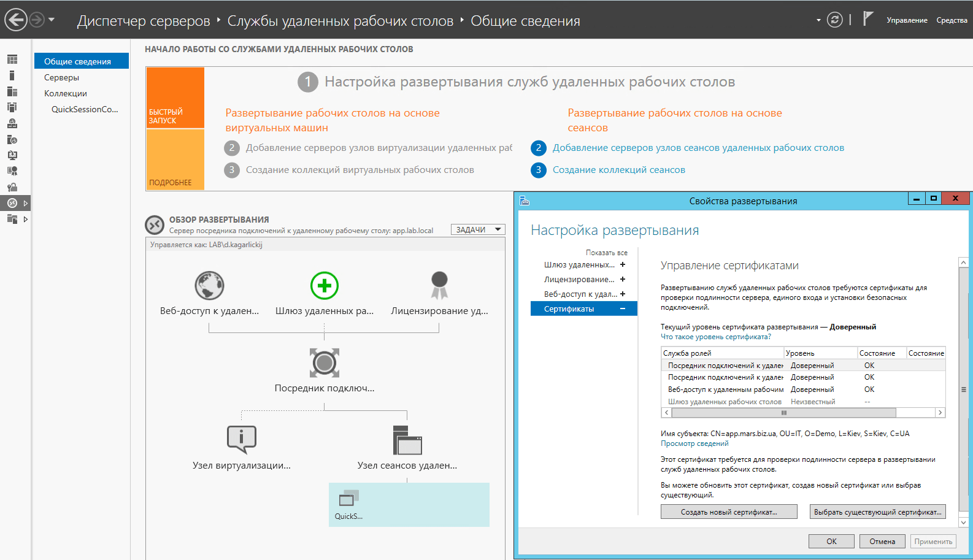
Task: Click Добавление серверов узлов виртуализации step
Action: coord(379,148)
